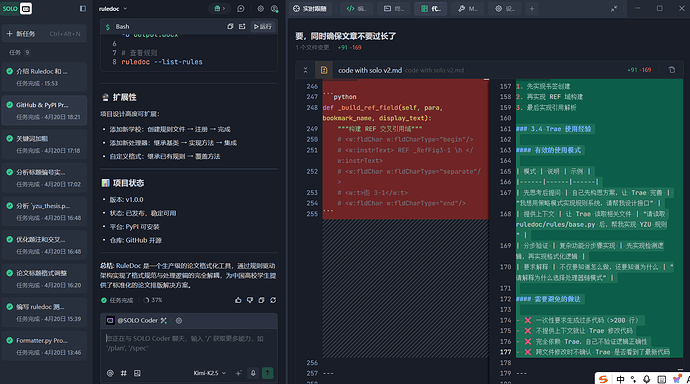
Task: Open the 介绍 Ruledoc task
Action: [x=44, y=77]
